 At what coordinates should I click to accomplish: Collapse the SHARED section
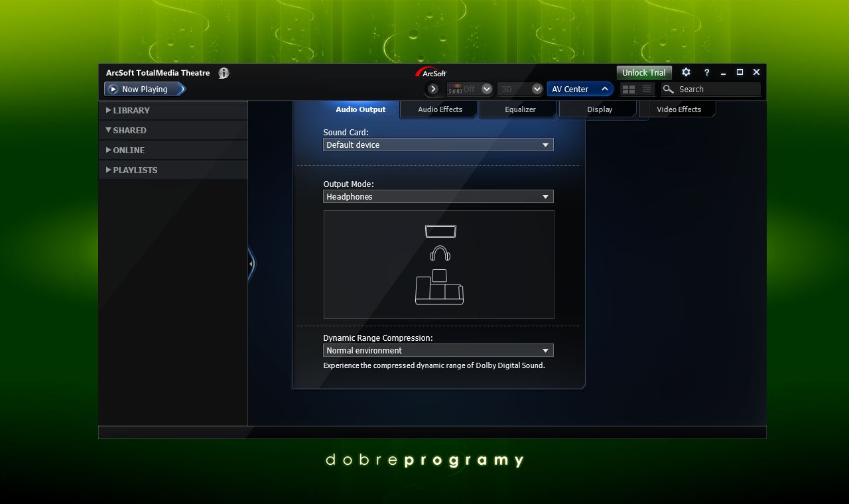(x=173, y=130)
